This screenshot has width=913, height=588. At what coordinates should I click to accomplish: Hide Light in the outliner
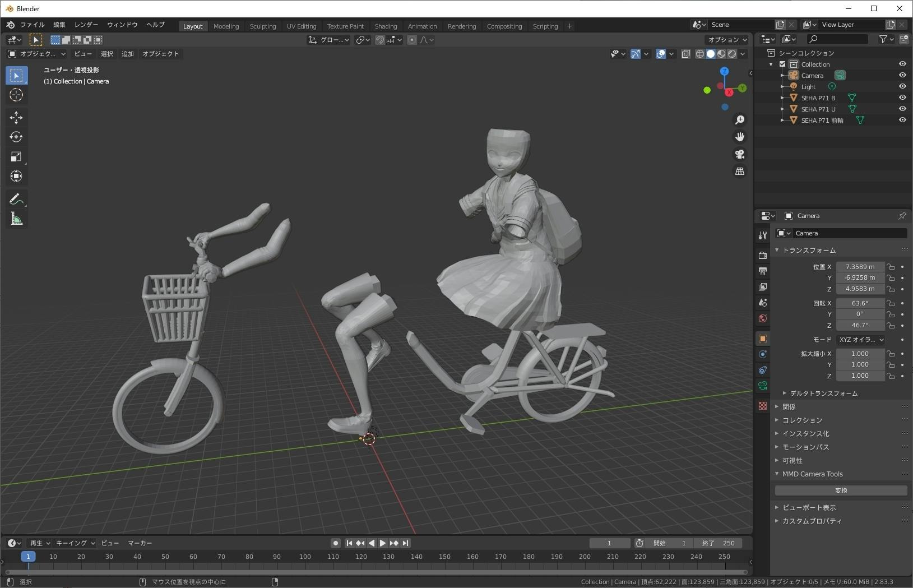(902, 86)
